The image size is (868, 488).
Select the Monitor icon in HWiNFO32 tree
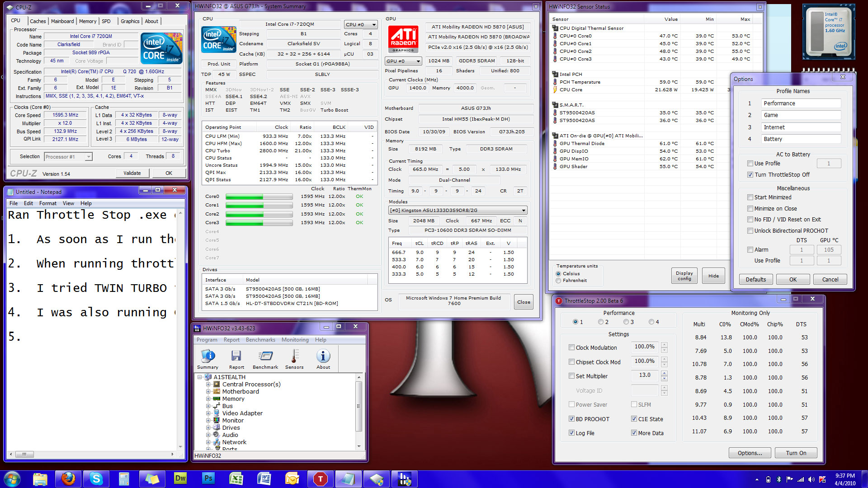217,421
